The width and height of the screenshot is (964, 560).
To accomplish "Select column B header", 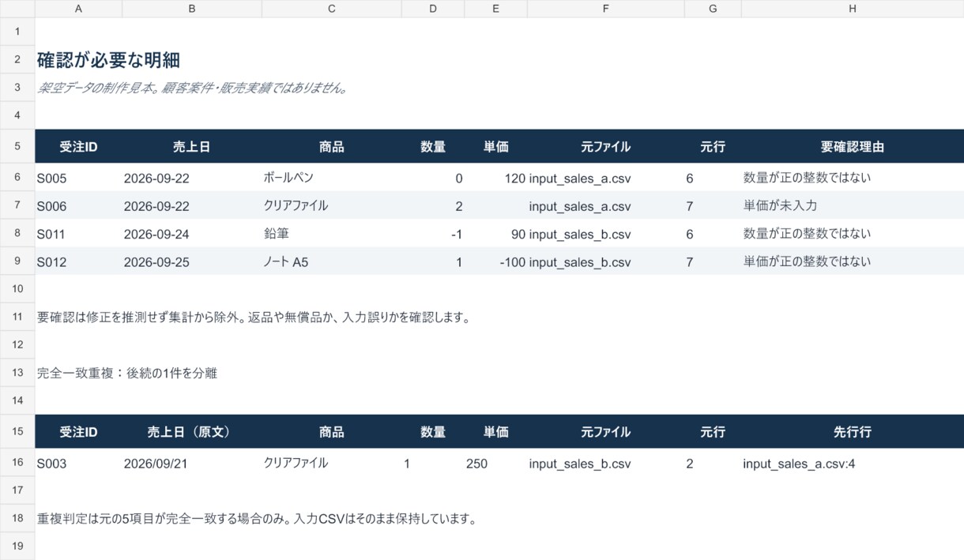I will [192, 9].
